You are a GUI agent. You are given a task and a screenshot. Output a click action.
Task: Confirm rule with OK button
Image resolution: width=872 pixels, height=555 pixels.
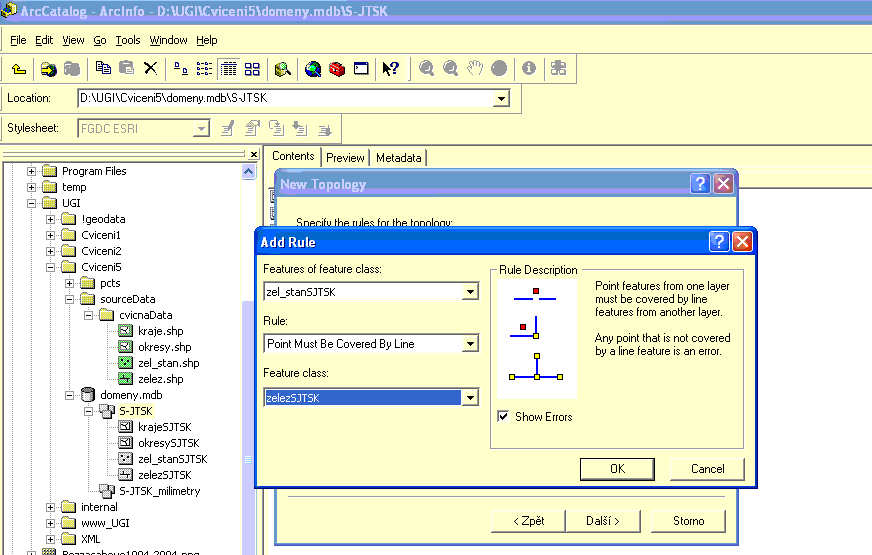tap(617, 469)
